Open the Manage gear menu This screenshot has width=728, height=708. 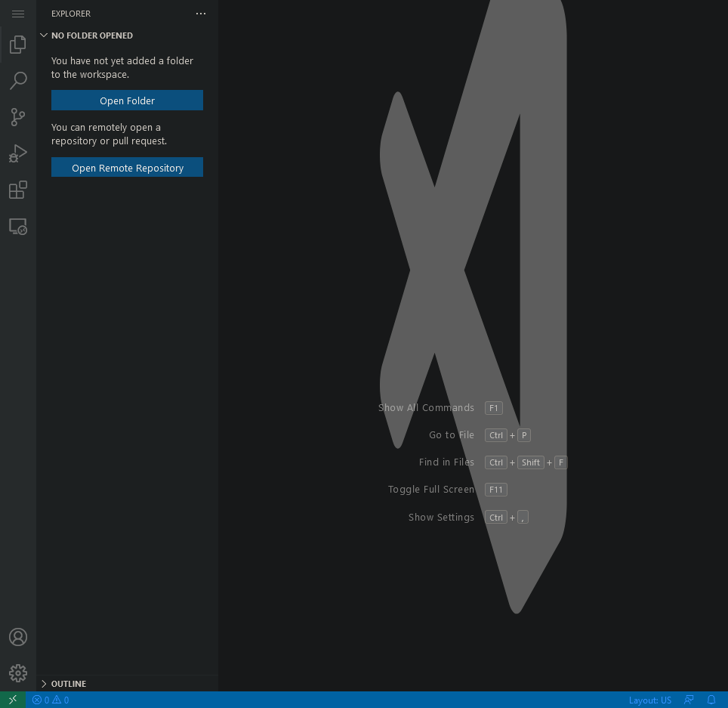click(18, 673)
